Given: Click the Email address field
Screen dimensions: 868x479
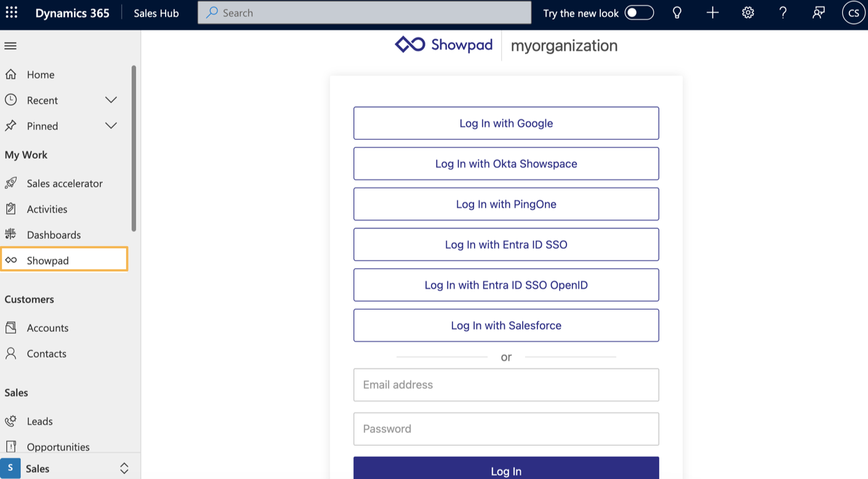Looking at the screenshot, I should 506,385.
